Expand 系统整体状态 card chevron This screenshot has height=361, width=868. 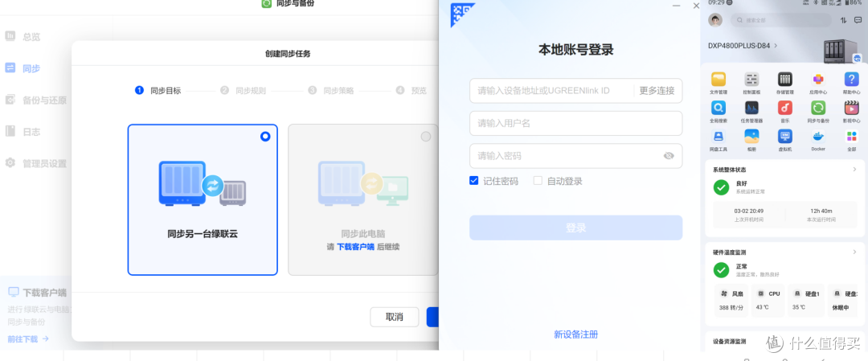coord(854,170)
